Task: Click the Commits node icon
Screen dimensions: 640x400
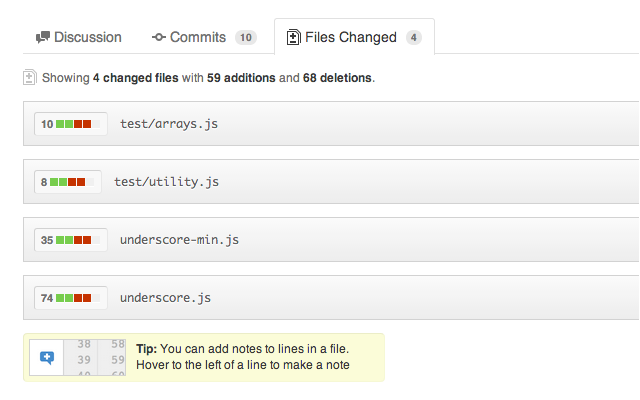Action: click(159, 38)
